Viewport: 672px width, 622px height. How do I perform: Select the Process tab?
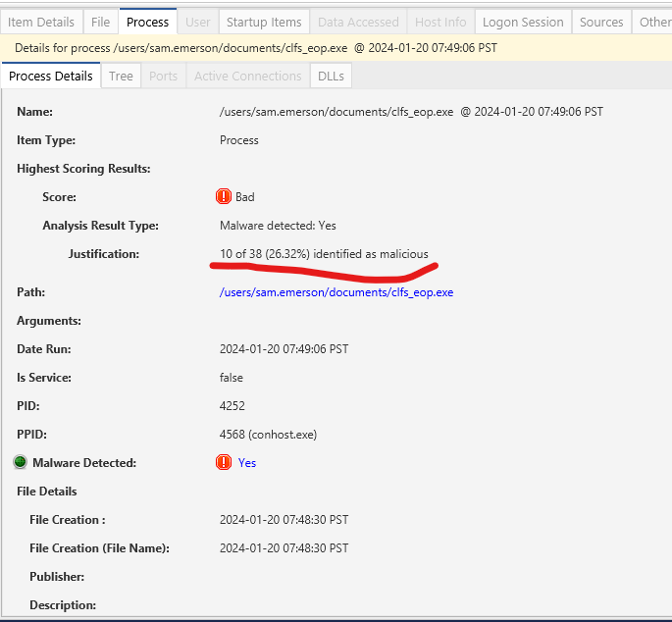(x=148, y=22)
